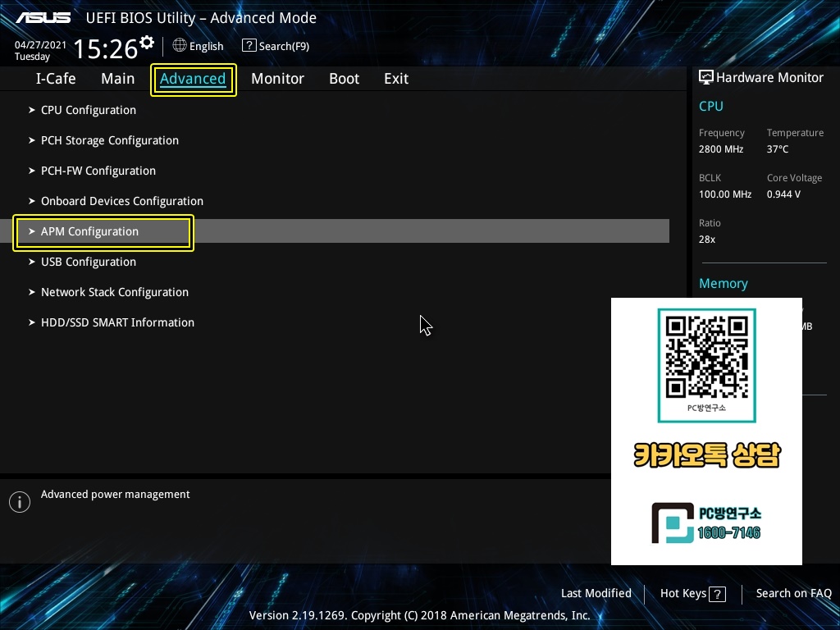Screen dimensions: 840x630
Task: Click the 04/27/2021 date
Action: pos(40,45)
